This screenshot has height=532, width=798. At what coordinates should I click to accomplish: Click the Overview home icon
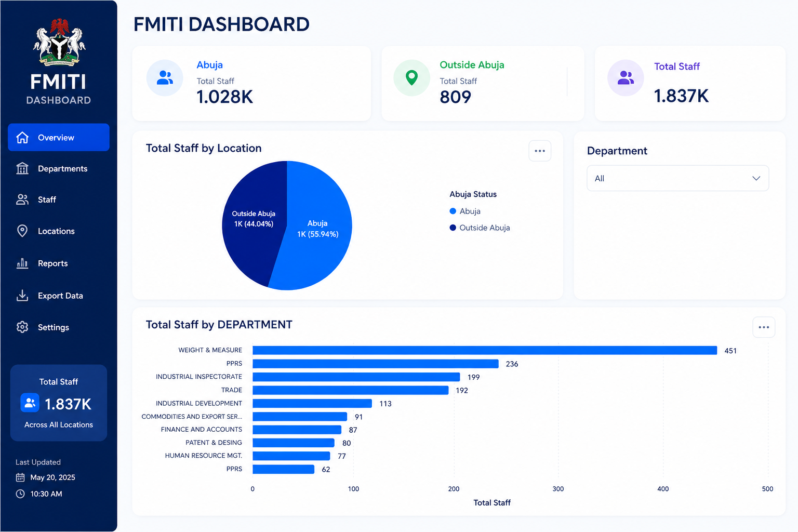(22, 138)
